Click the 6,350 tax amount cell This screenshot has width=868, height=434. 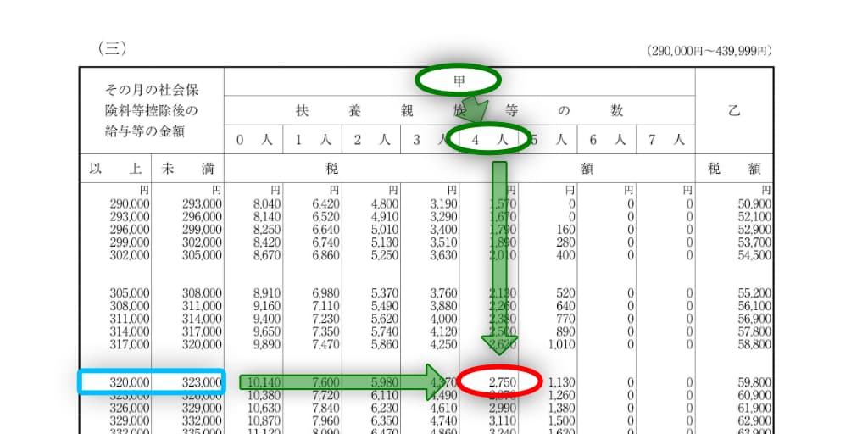[385, 420]
